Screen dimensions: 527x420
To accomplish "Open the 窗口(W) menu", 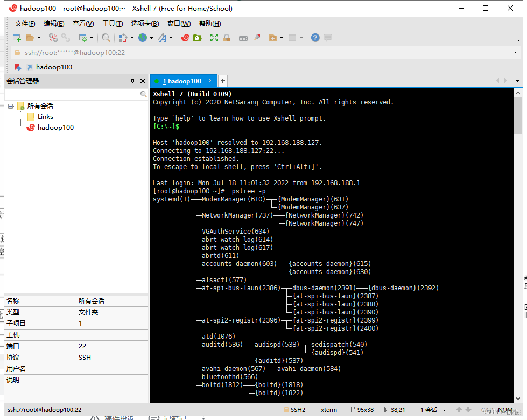I will pyautogui.click(x=179, y=24).
